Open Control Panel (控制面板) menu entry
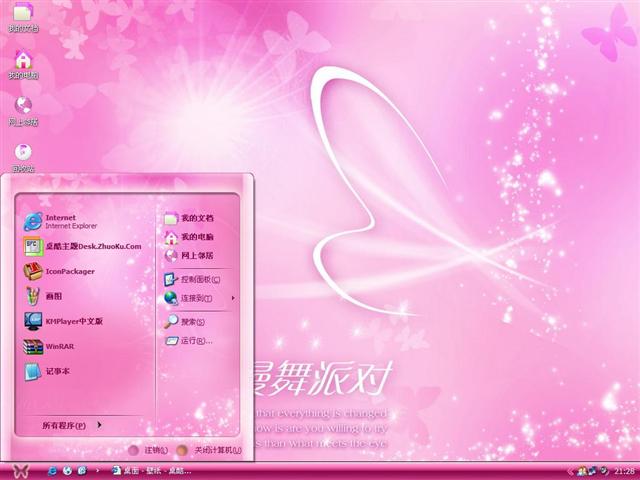This screenshot has width=640, height=480. (198, 279)
